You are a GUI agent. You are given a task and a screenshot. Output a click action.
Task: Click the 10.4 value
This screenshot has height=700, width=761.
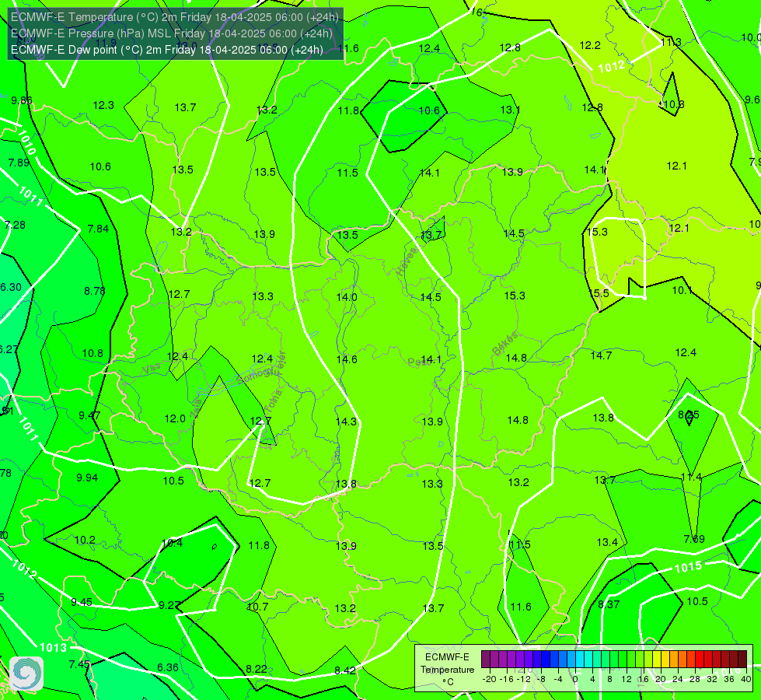(172, 543)
